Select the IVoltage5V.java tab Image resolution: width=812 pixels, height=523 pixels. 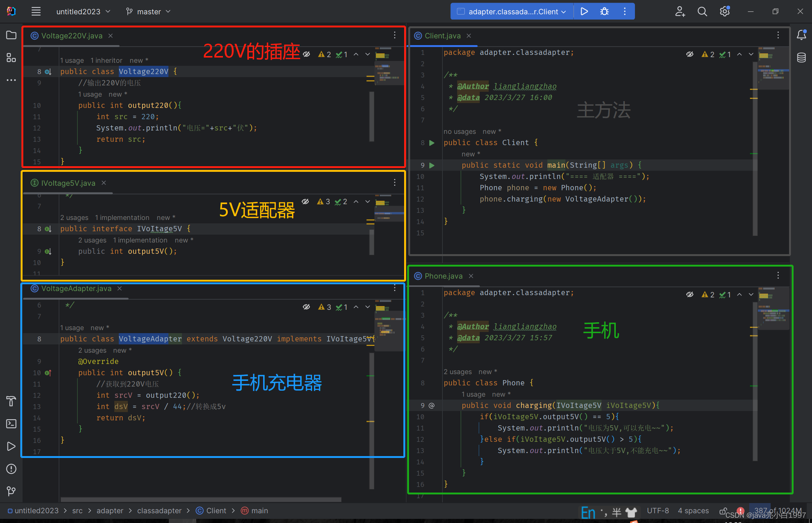tap(68, 183)
